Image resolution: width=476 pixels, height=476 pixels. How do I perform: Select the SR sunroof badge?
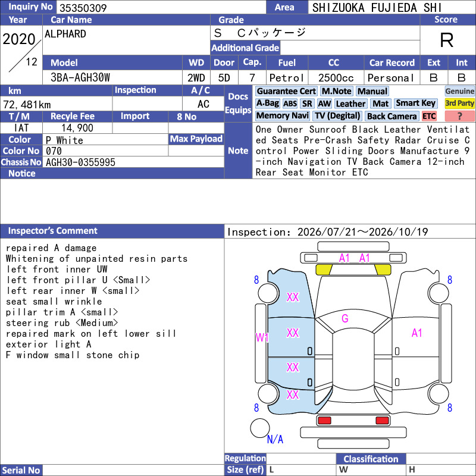[x=307, y=104]
